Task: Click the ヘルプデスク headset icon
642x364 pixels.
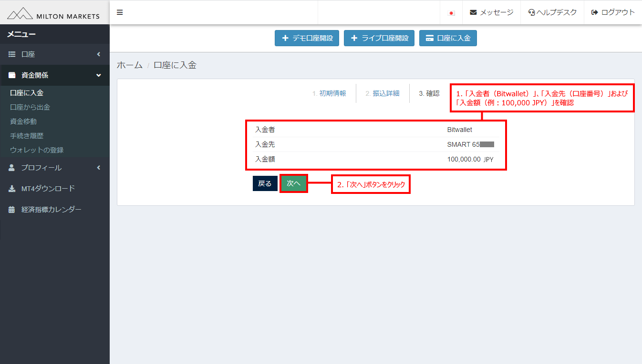Action: [x=531, y=12]
